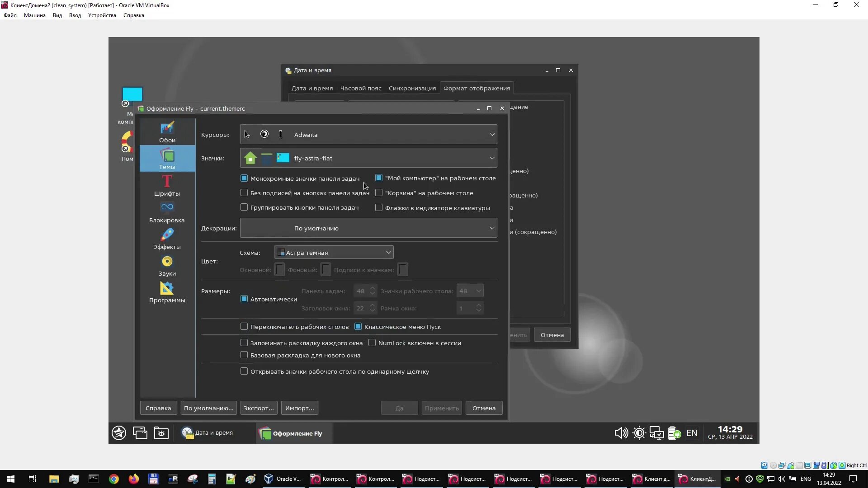Click the floppy disk app on taskbar
Screen dimensions: 868x488
153,479
